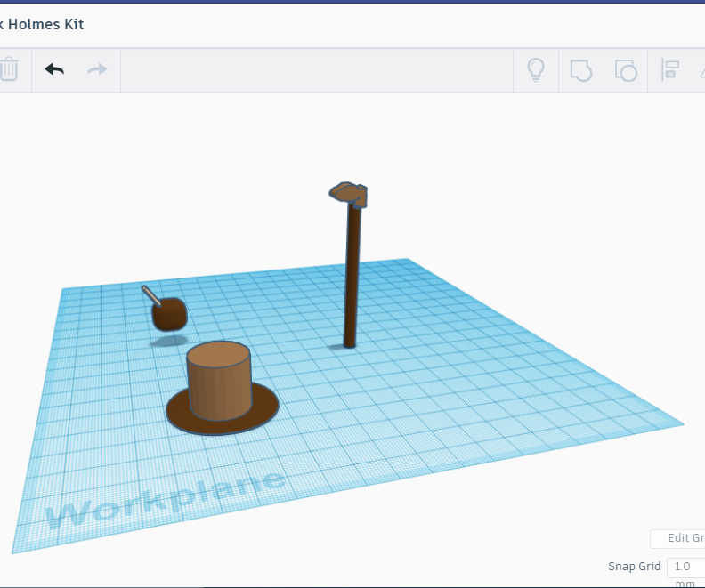This screenshot has height=588, width=705.
Task: Select the thin pipe stem
Action: pyautogui.click(x=151, y=295)
